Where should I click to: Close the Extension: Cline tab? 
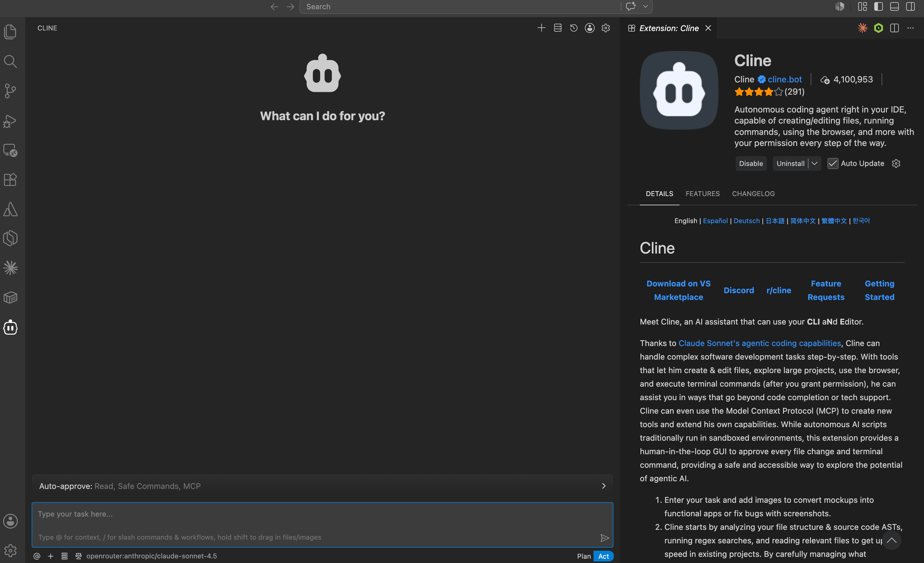click(708, 28)
